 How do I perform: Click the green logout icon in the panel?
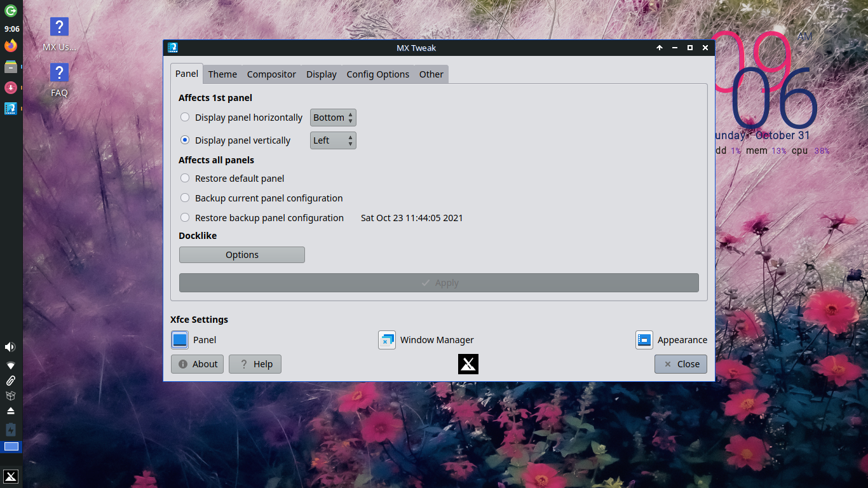click(11, 10)
